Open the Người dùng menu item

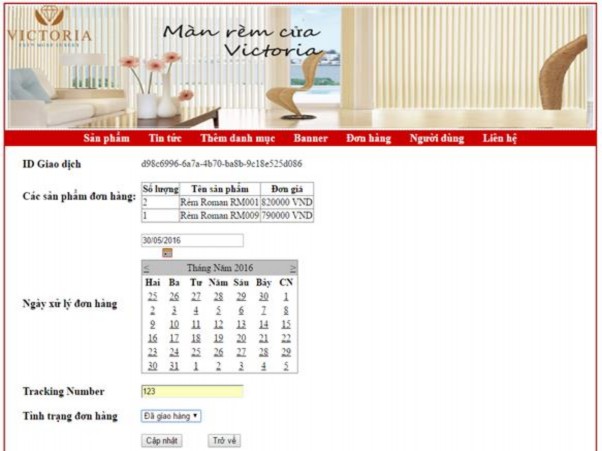[437, 138]
